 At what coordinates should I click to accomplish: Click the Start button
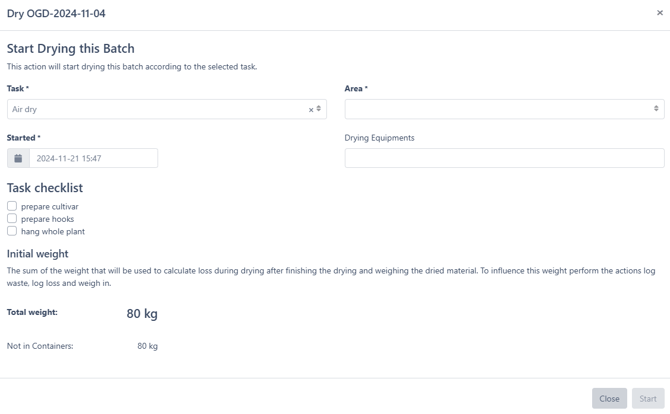[648, 398]
